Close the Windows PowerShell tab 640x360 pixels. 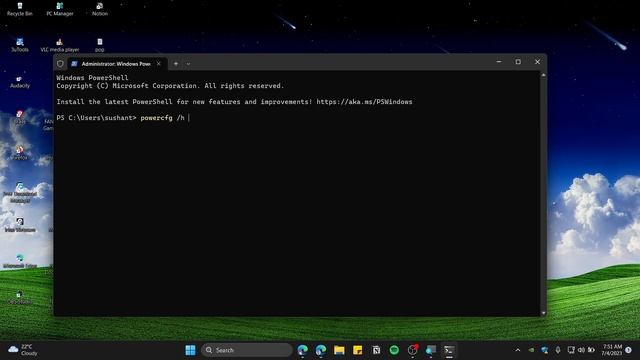pos(159,64)
